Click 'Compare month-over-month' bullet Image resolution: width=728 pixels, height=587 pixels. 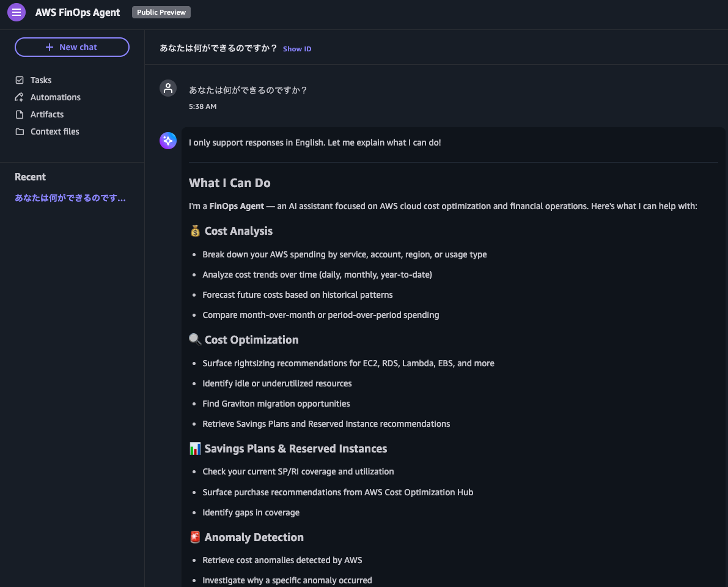[x=321, y=315]
